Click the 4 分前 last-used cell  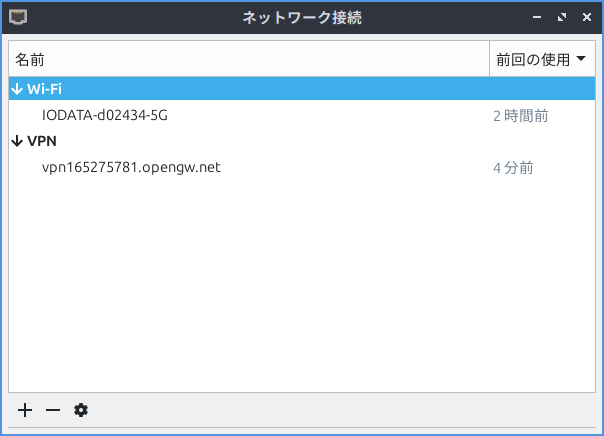point(513,168)
